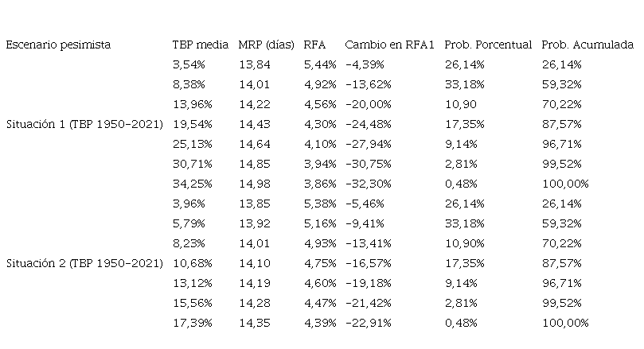Click the TBP media value 34,25%
Viewport: 644px width, 349px height.
click(190, 184)
